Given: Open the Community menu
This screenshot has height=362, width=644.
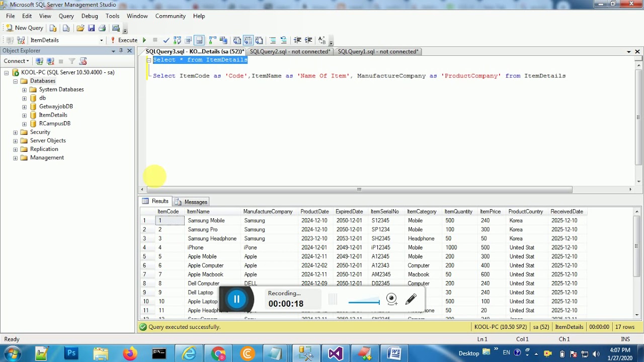Looking at the screenshot, I should [171, 16].
